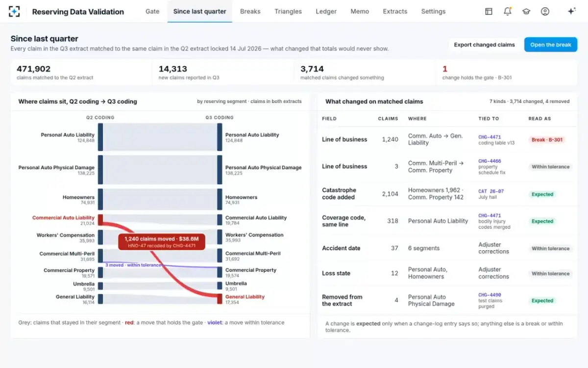Click the 14,313 new claims stat
Image resolution: width=588 pixels, height=368 pixels.
pos(223,73)
